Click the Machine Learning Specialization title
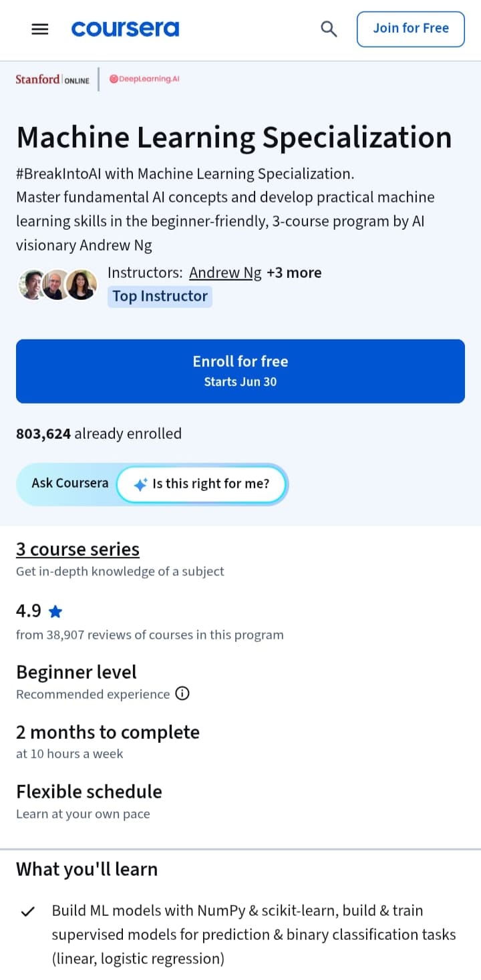This screenshot has height=980, width=481. point(234,137)
